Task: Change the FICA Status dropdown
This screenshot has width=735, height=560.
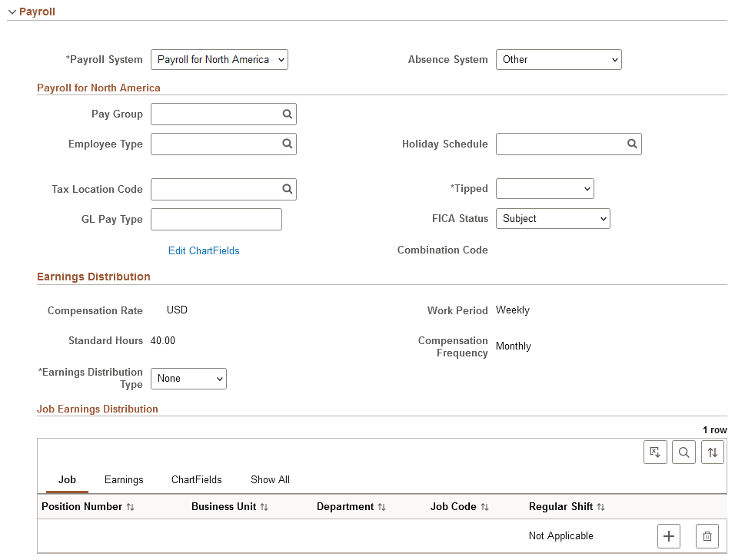Action: [x=552, y=218]
